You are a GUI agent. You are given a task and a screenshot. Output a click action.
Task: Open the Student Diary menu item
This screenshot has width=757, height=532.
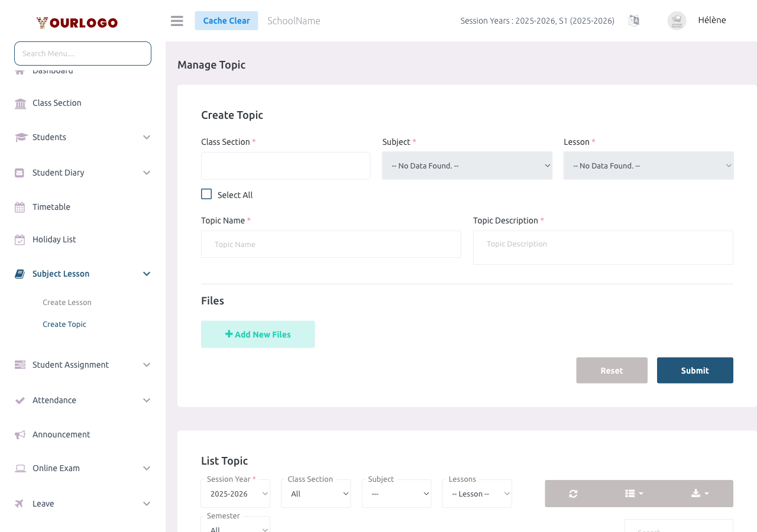tap(57, 172)
